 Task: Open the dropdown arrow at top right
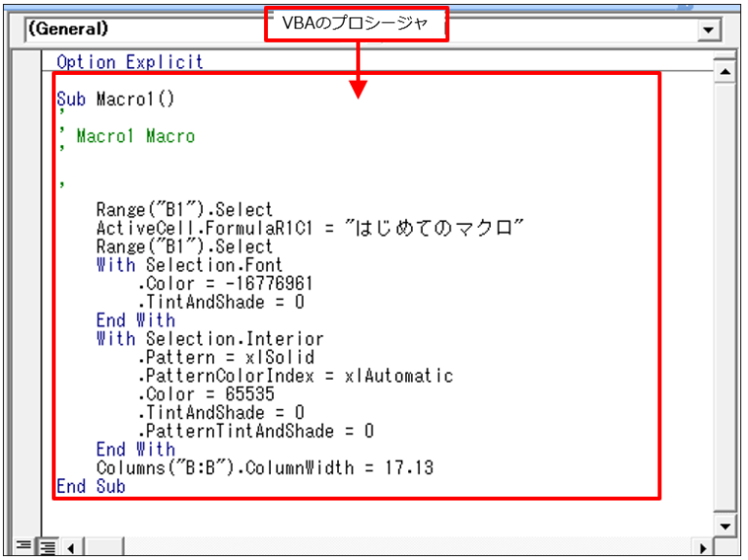click(x=707, y=30)
